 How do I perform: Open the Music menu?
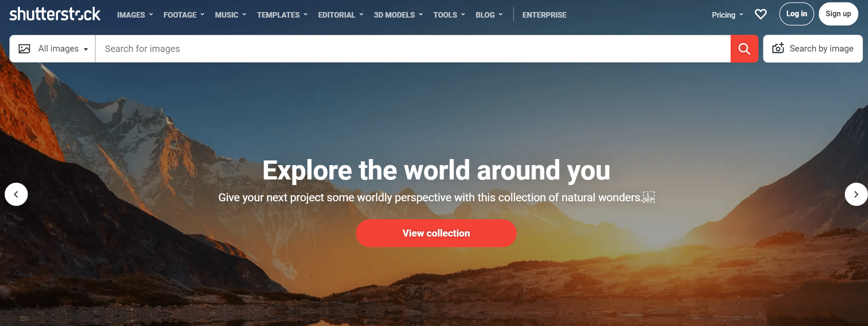click(230, 15)
